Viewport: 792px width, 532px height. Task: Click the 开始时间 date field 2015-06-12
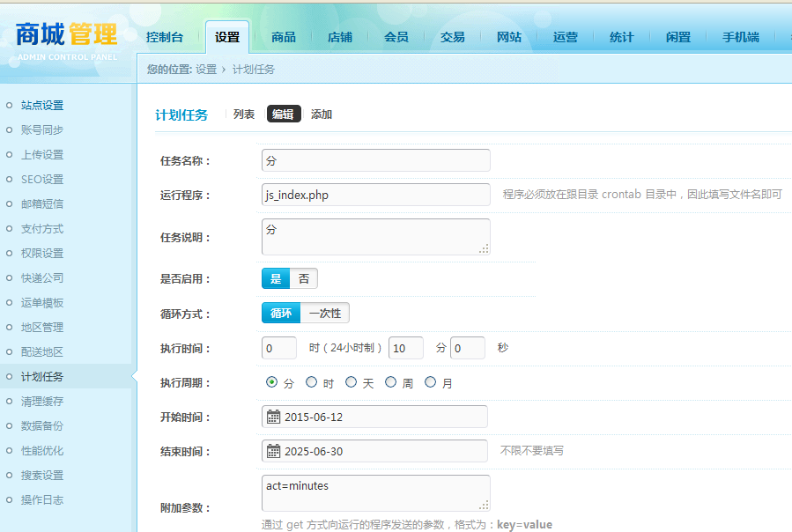click(x=374, y=417)
